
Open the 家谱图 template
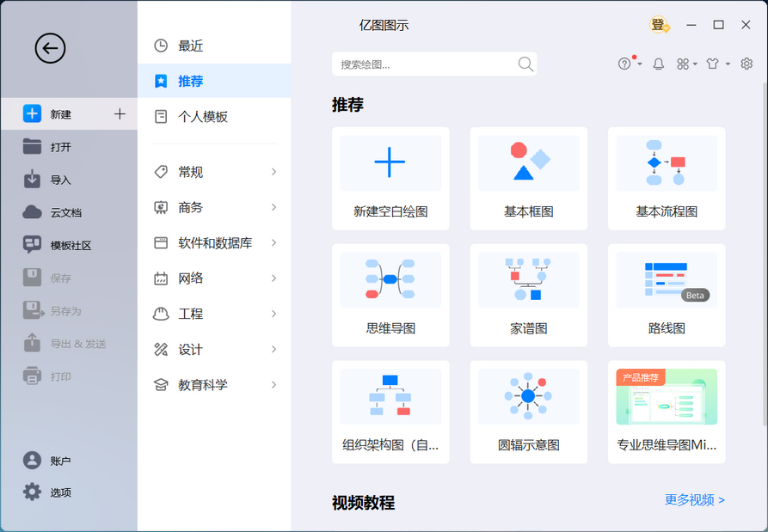529,295
